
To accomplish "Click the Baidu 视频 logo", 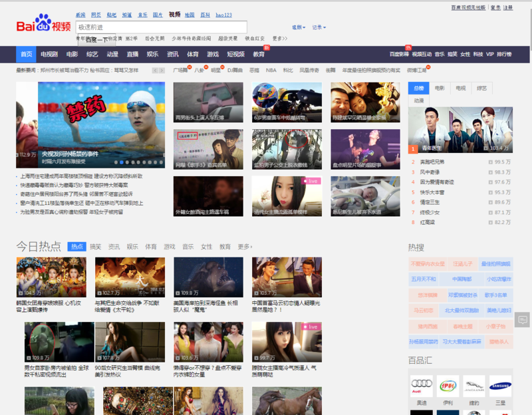I will click(x=43, y=23).
